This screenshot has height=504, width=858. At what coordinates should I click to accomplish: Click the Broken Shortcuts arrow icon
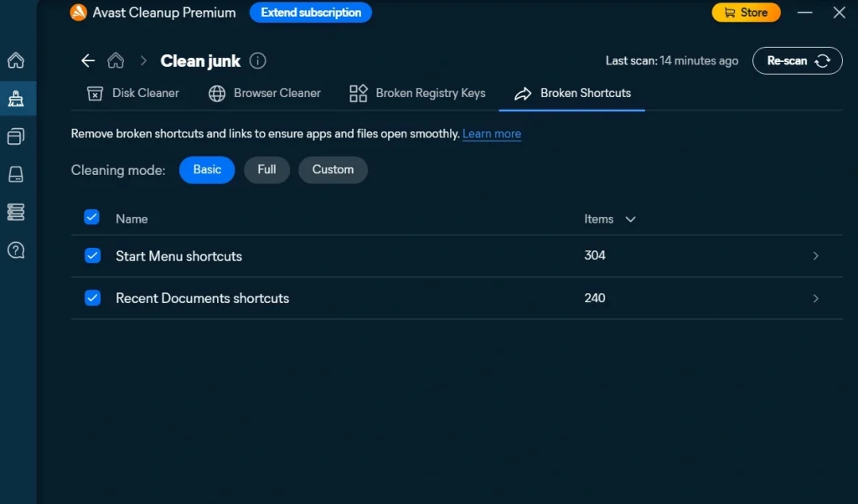coord(523,94)
